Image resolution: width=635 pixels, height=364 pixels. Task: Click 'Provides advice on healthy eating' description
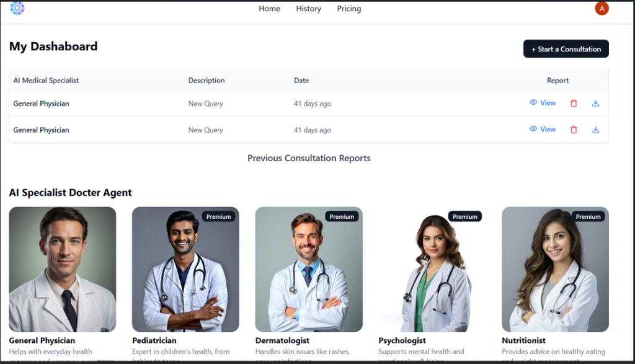[x=554, y=352]
